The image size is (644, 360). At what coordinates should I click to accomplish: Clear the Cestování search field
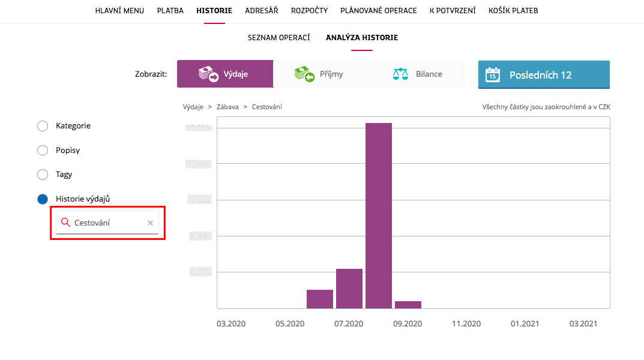(150, 223)
